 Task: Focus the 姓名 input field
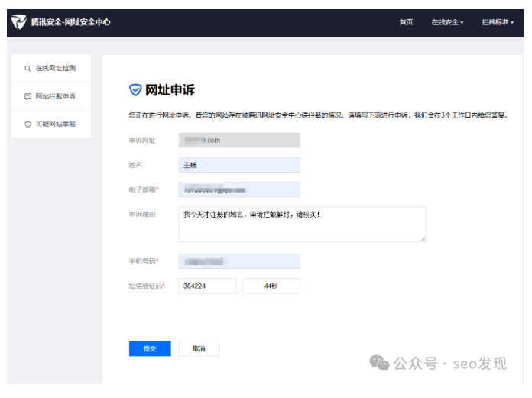tap(239, 165)
